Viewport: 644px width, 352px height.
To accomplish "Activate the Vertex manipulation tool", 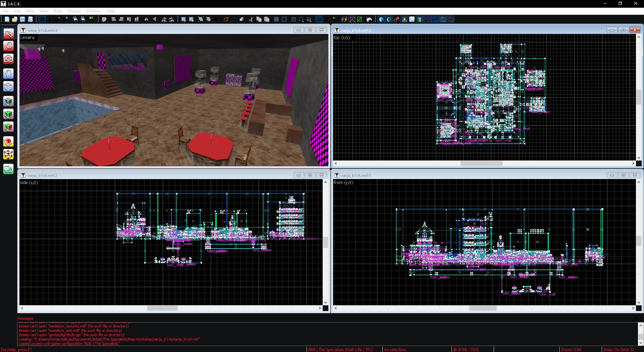I will (8, 155).
